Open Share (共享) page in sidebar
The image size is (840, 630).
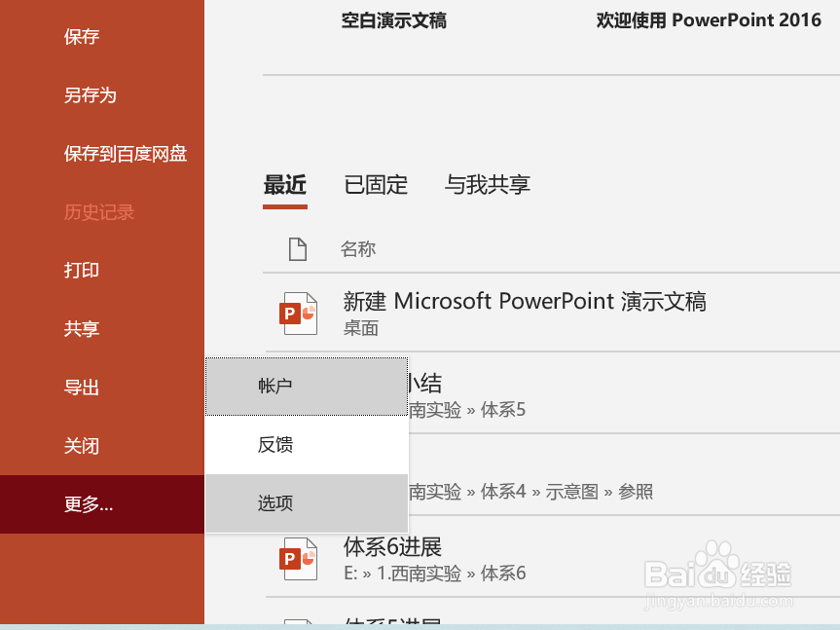point(82,328)
